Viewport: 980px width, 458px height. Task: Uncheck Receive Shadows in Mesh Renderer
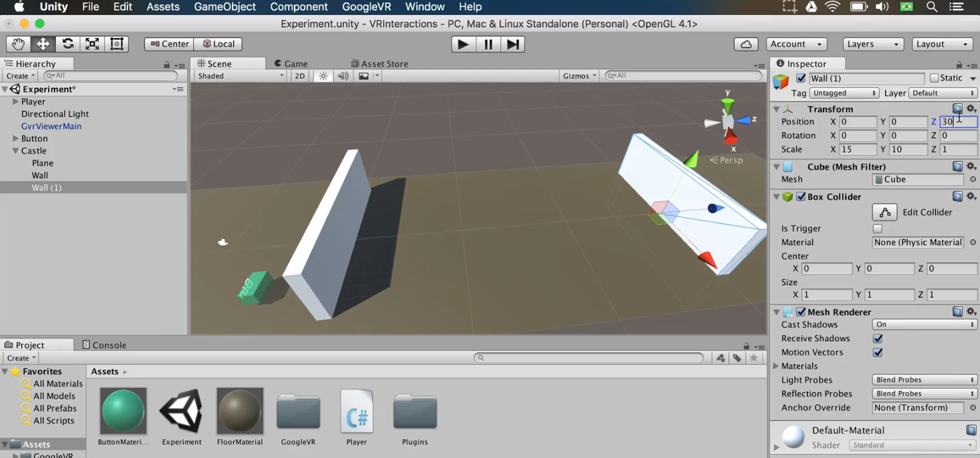pyautogui.click(x=877, y=338)
